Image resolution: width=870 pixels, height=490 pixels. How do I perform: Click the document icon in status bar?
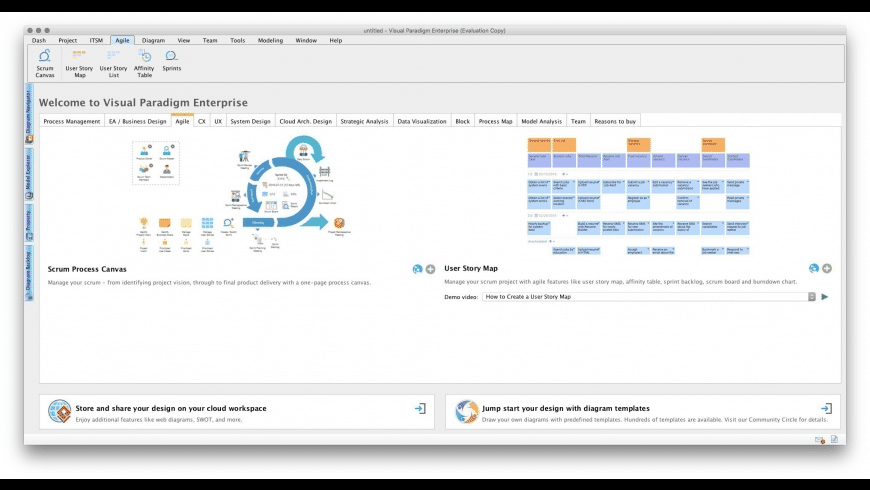pos(834,440)
